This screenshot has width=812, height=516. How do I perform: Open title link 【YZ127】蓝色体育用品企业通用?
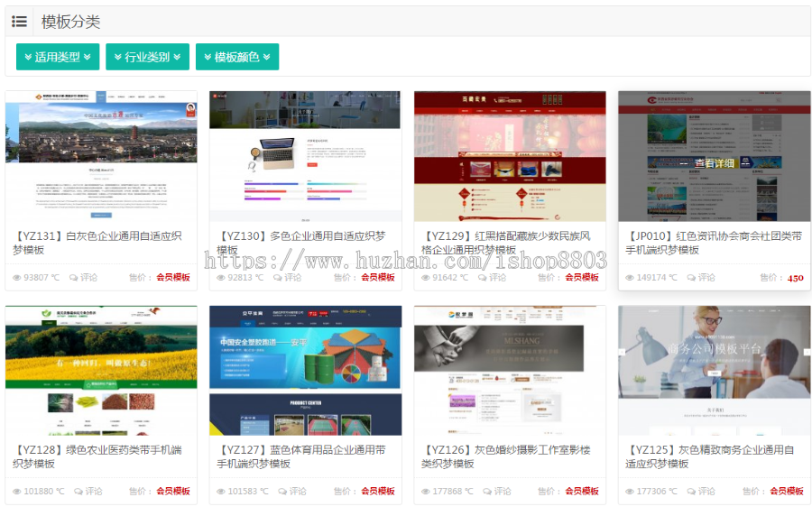(x=301, y=456)
